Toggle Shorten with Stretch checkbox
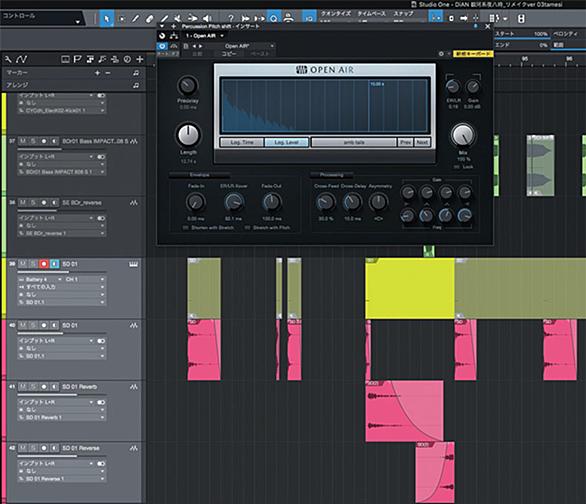 [185, 228]
